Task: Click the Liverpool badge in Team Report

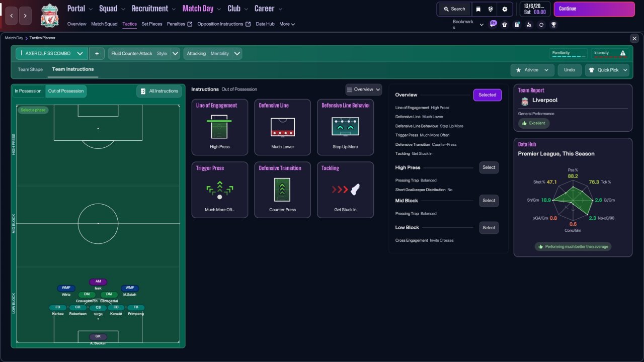Action: coord(525,101)
